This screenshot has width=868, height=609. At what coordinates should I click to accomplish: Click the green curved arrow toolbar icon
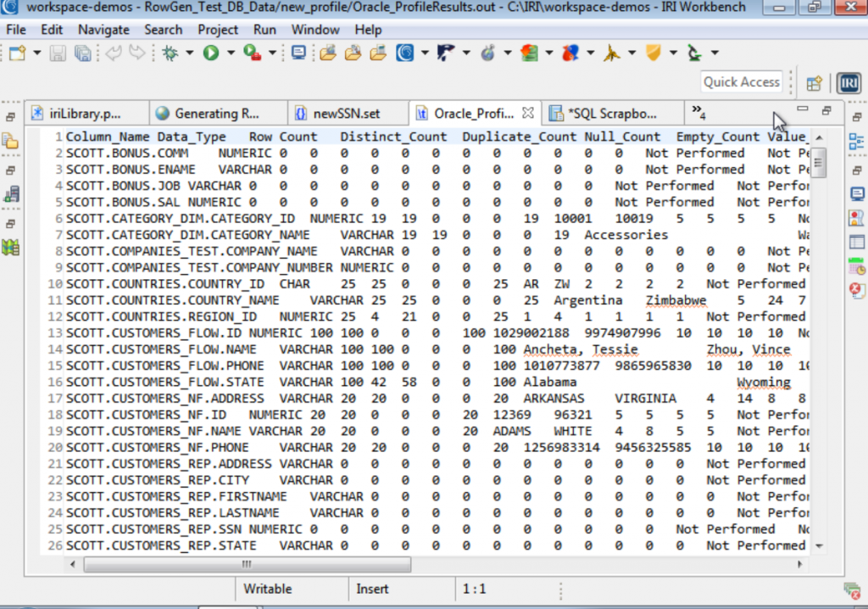(695, 53)
